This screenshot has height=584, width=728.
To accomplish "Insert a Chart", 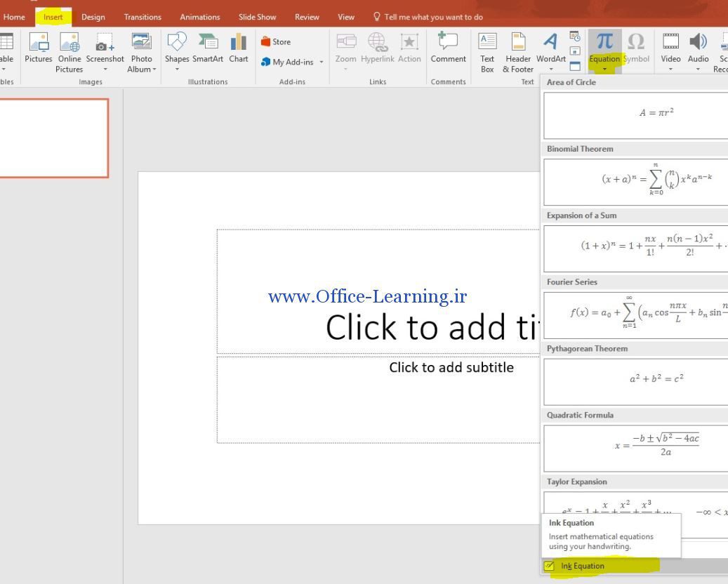I will [239, 49].
